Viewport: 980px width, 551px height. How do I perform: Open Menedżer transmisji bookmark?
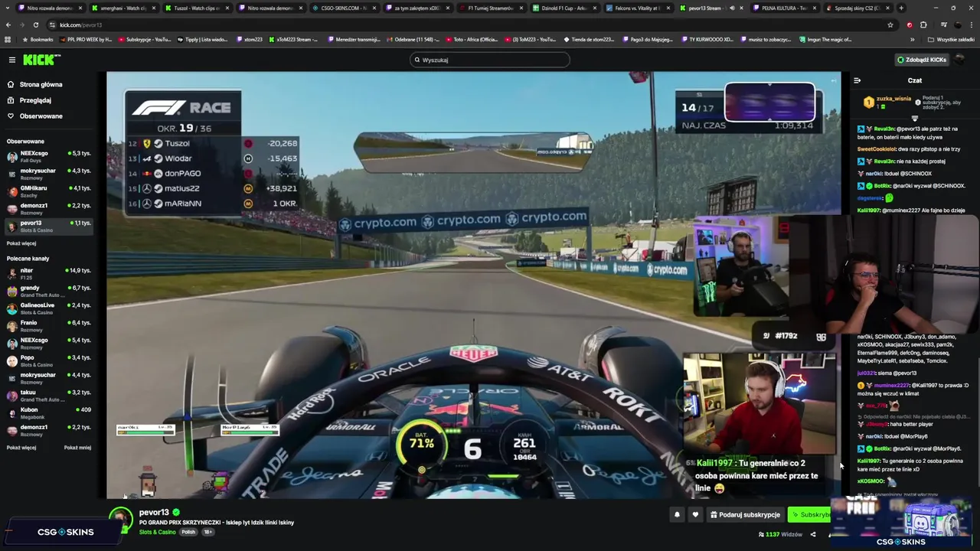tap(354, 39)
